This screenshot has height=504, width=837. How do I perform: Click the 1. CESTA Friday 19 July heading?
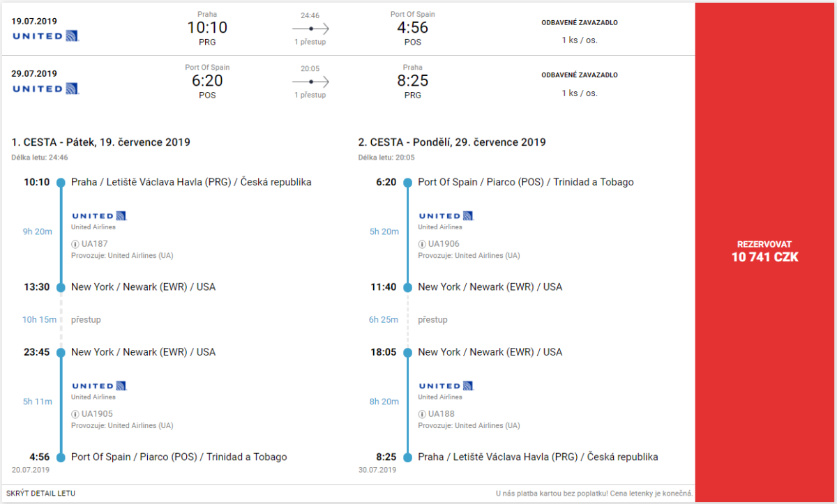[x=100, y=142]
